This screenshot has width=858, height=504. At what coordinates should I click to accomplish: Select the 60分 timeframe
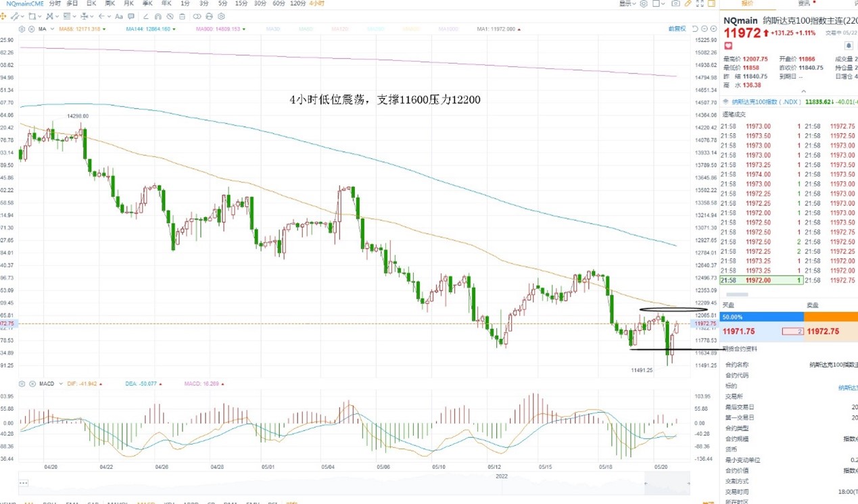(279, 3)
